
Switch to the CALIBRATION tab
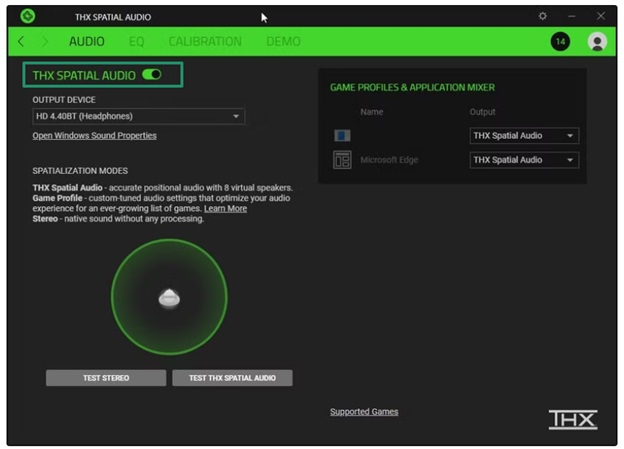[205, 41]
